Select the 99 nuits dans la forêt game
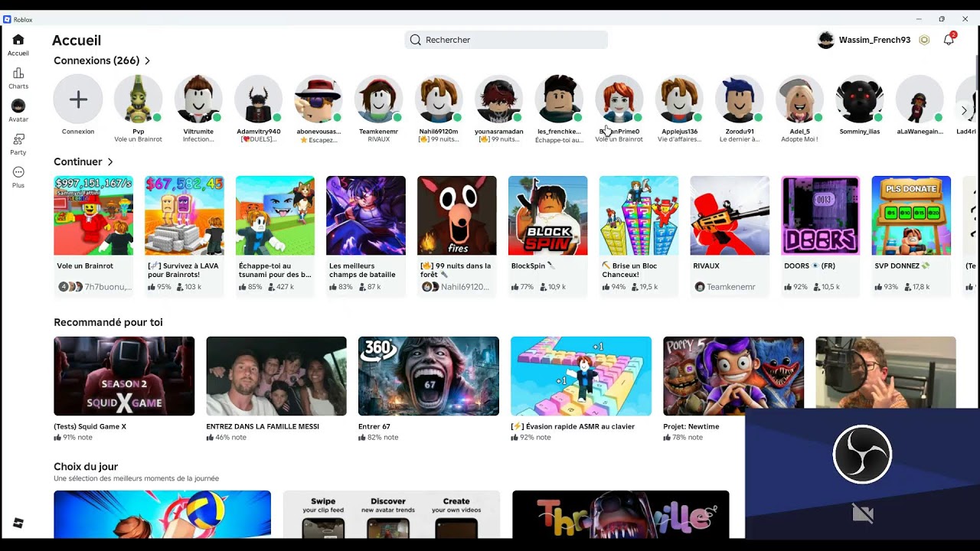Image resolution: width=980 pixels, height=551 pixels. click(x=457, y=235)
